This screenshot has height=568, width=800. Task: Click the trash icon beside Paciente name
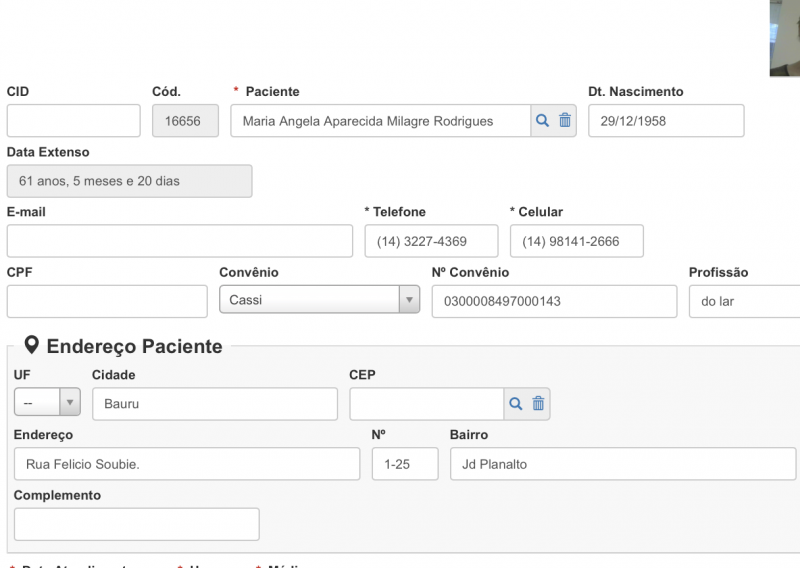click(565, 121)
